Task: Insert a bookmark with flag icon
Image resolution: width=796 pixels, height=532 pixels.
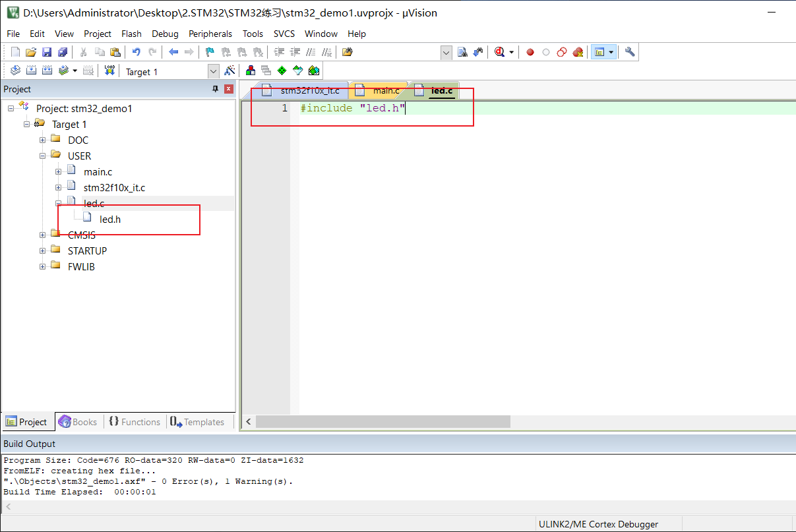Action: [x=210, y=52]
